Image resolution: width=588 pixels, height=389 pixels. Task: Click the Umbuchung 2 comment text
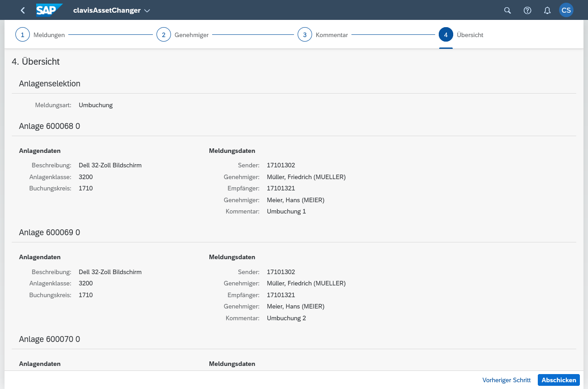(286, 318)
